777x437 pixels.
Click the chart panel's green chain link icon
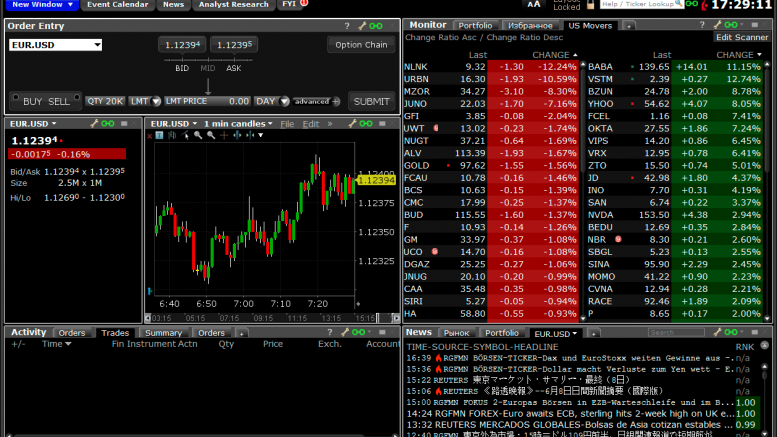366,123
